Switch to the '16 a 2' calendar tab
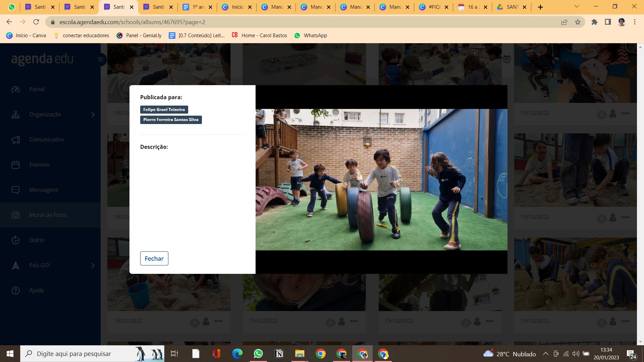 tap(472, 7)
